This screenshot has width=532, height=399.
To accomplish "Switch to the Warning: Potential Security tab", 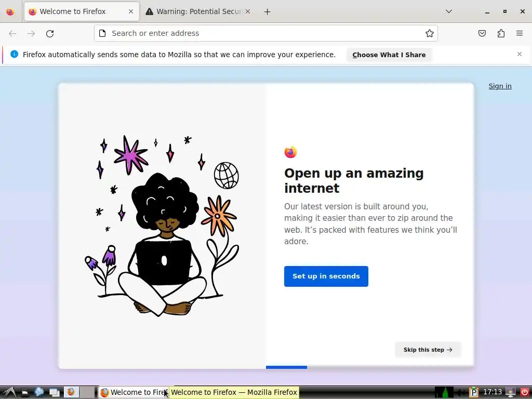I will click(x=198, y=11).
